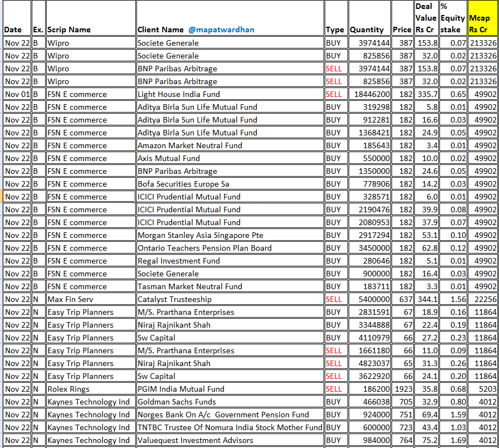Click Nov 01 date cell
Image resolution: width=499 pixels, height=448 pixels.
pyautogui.click(x=17, y=94)
